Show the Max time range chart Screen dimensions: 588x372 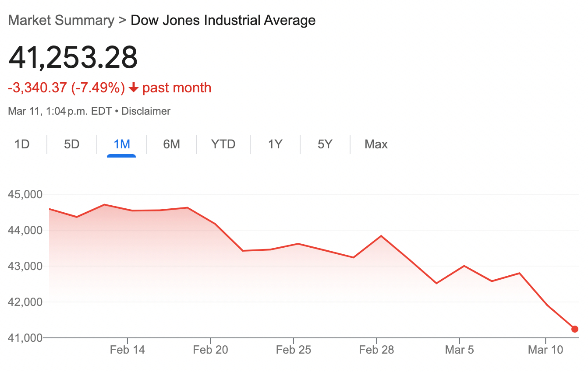point(376,144)
